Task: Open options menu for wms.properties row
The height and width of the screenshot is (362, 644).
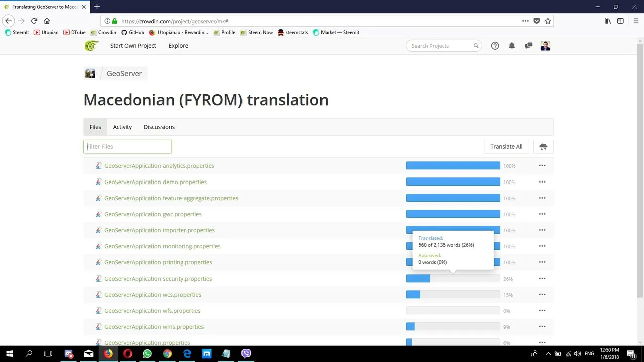Action: click(x=542, y=327)
